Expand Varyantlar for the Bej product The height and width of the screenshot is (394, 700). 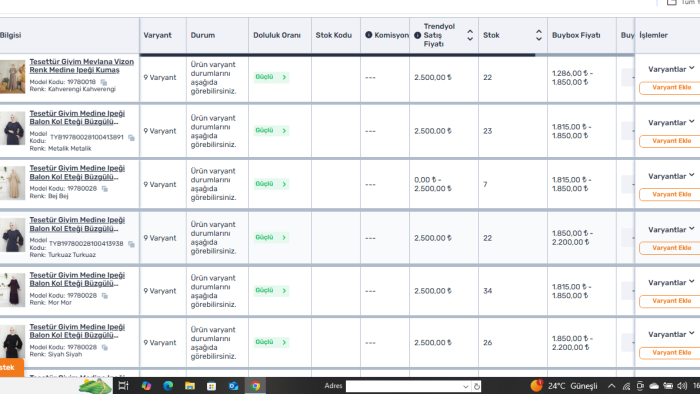tap(671, 176)
